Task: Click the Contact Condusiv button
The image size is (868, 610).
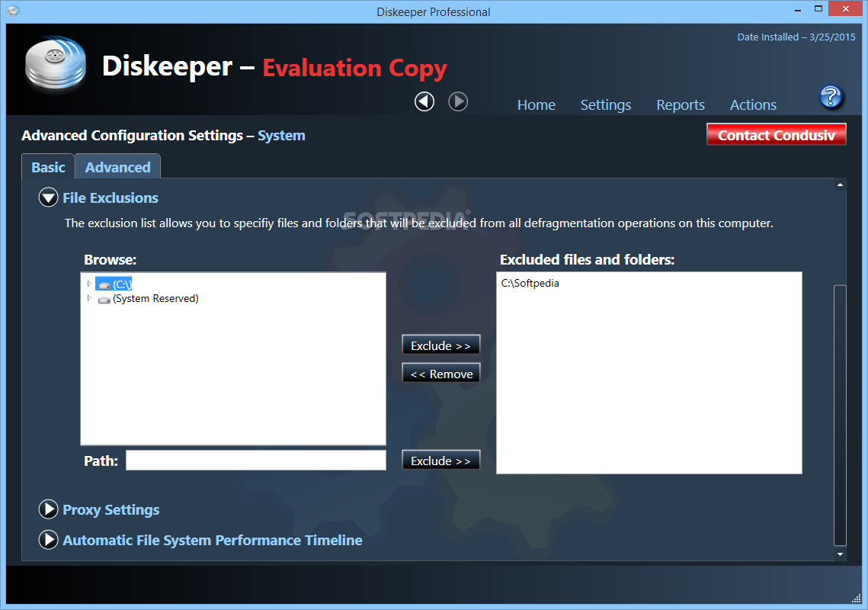Action: click(x=776, y=135)
